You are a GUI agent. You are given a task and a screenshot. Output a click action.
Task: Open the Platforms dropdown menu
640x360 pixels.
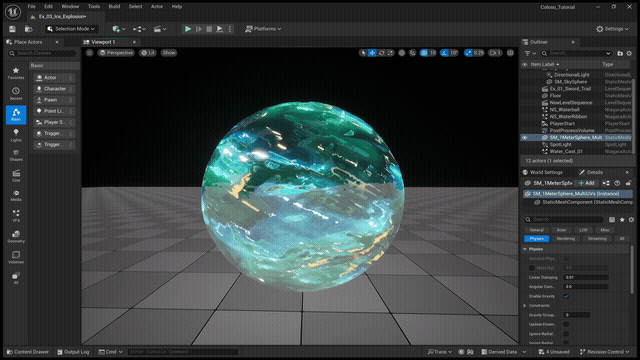coord(263,29)
